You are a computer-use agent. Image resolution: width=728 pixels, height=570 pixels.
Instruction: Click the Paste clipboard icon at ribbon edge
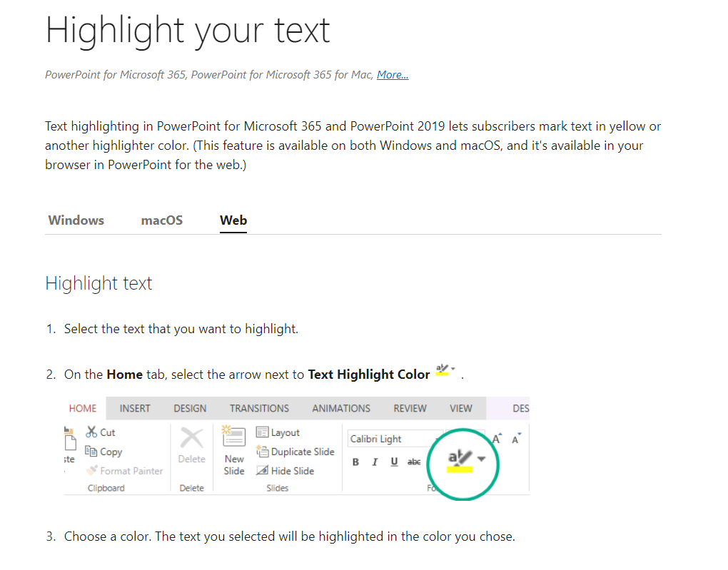70,438
